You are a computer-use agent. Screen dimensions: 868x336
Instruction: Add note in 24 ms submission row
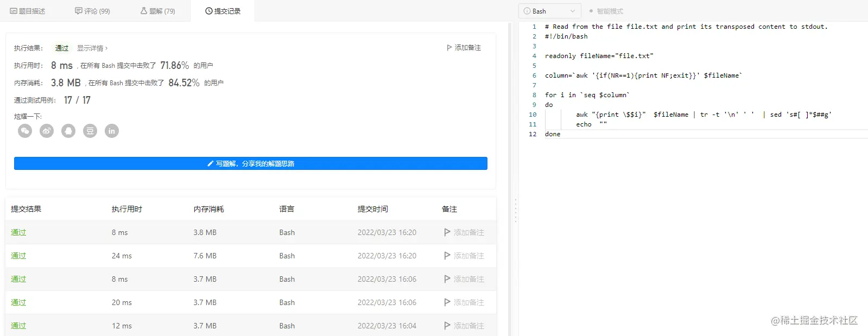point(464,256)
